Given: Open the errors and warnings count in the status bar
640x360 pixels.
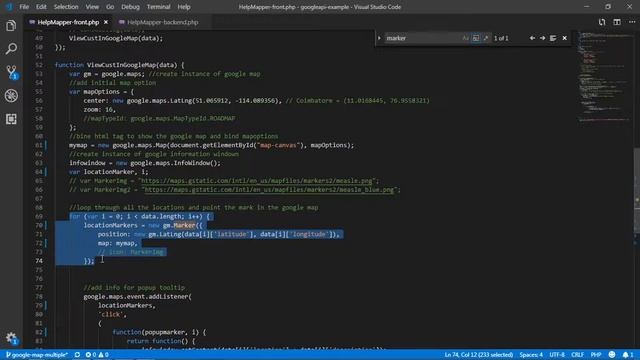Looking at the screenshot, I should pyautogui.click(x=97, y=355).
